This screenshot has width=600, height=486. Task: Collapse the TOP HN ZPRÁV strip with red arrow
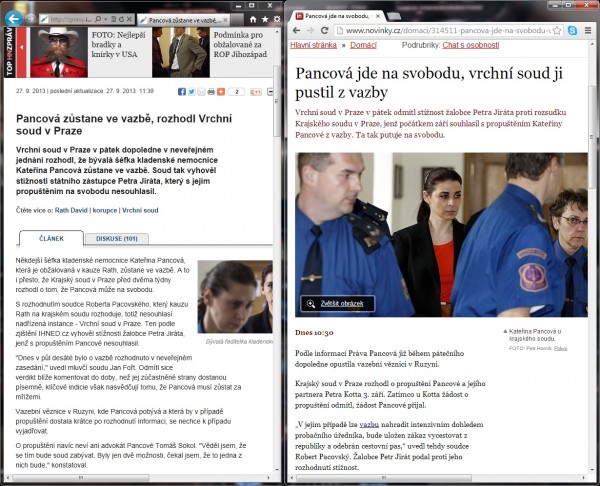[21, 47]
